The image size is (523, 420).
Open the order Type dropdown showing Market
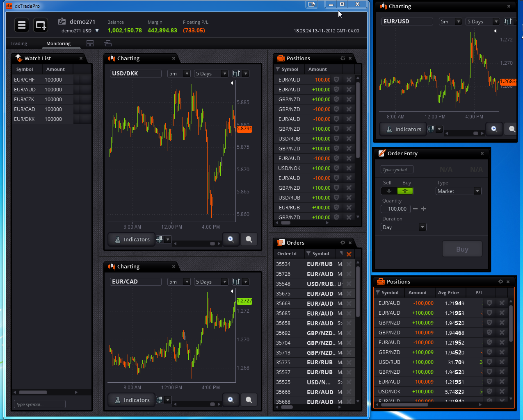click(458, 191)
